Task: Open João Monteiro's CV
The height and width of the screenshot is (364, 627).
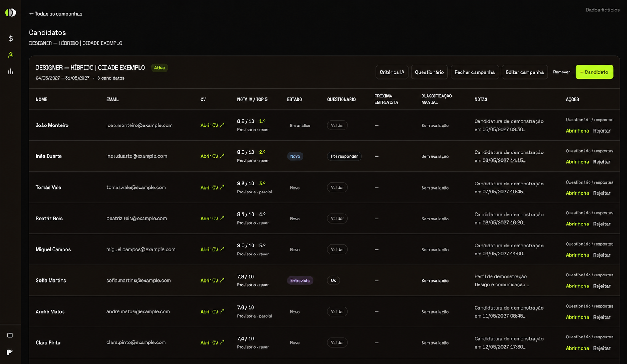Action: pos(212,125)
